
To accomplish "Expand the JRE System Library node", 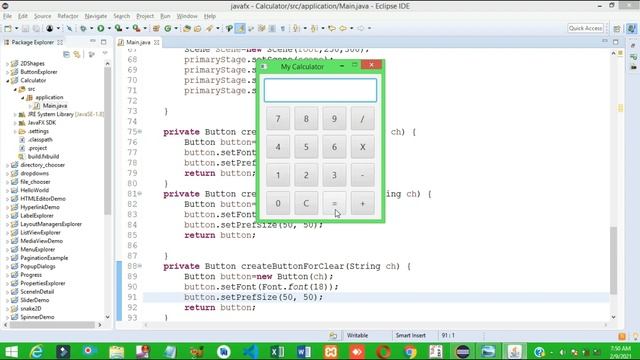I will (16, 114).
